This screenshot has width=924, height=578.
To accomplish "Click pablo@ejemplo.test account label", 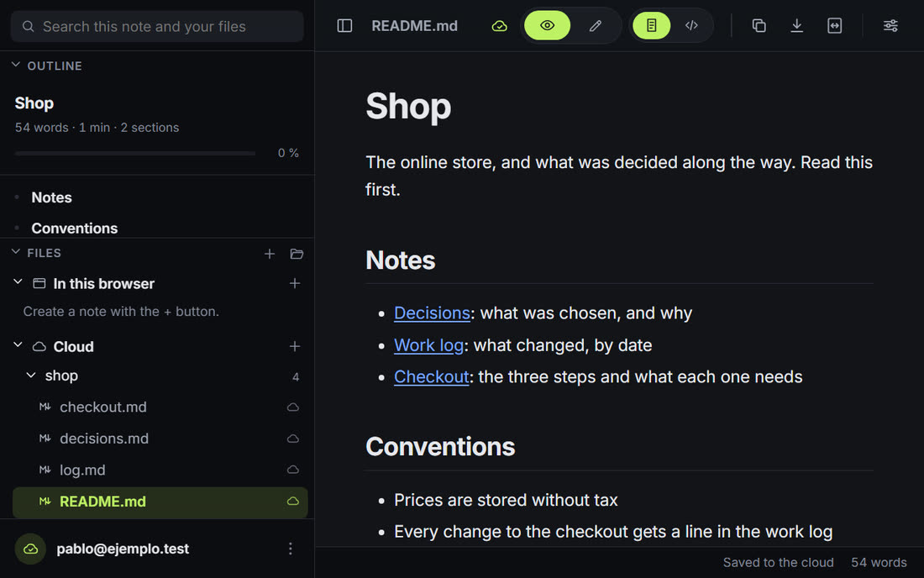I will (123, 549).
